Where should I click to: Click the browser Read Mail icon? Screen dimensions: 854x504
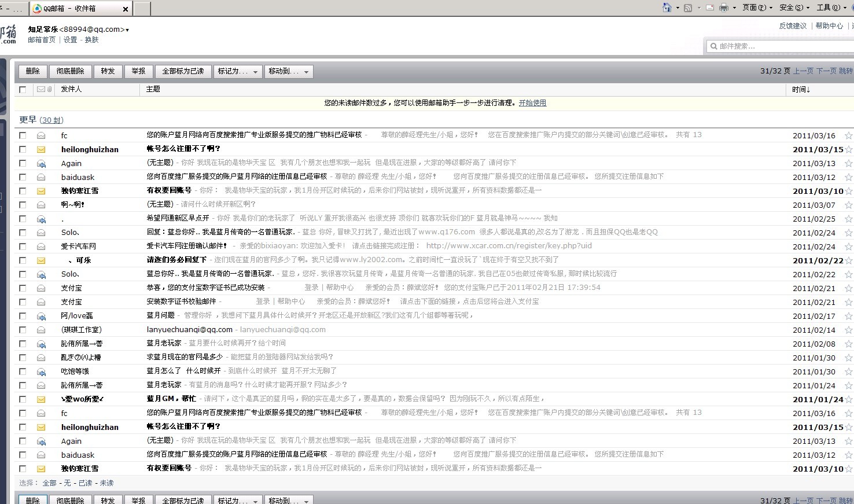click(709, 8)
